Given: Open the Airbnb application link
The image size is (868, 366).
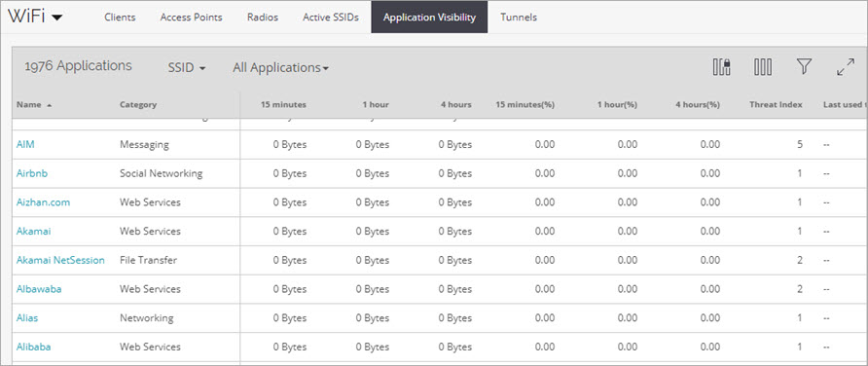Looking at the screenshot, I should 31,173.
